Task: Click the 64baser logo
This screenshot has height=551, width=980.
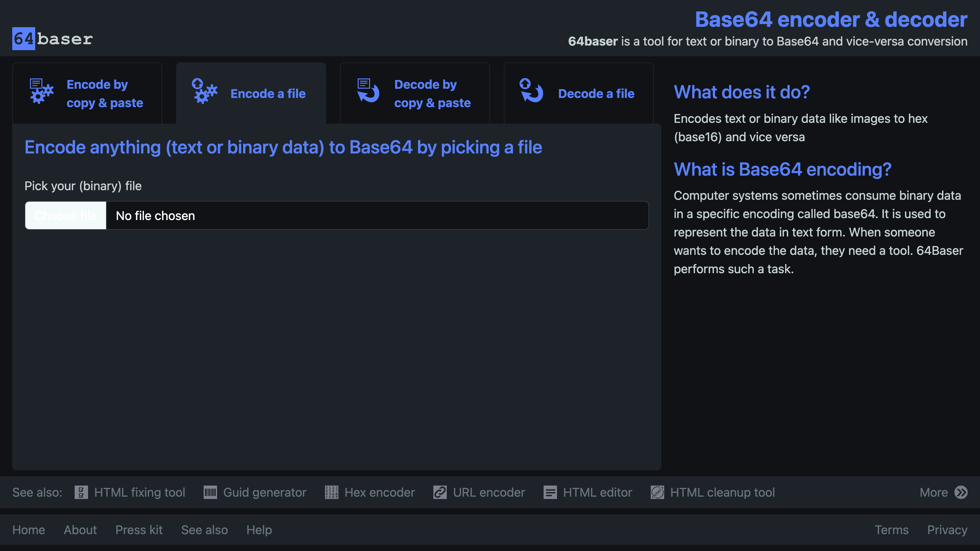Action: click(52, 39)
